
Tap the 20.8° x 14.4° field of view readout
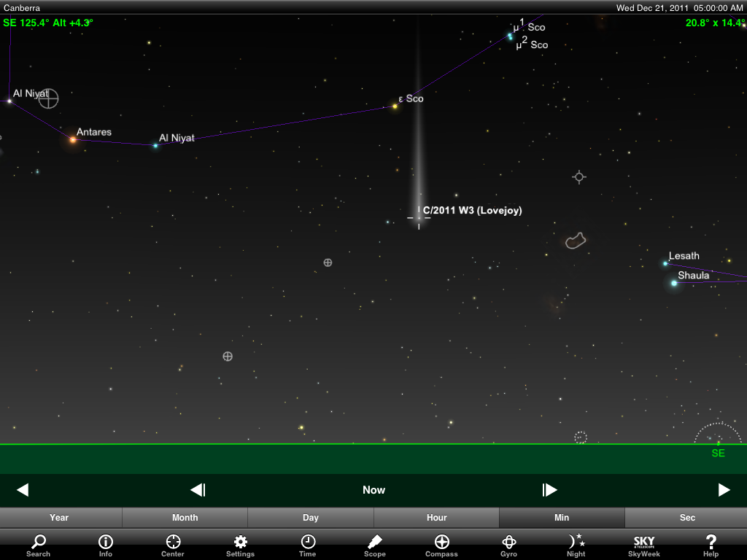point(715,23)
